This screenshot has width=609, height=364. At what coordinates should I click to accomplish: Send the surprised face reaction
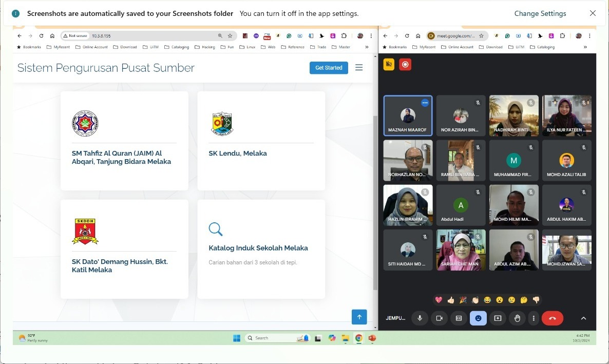point(500,300)
